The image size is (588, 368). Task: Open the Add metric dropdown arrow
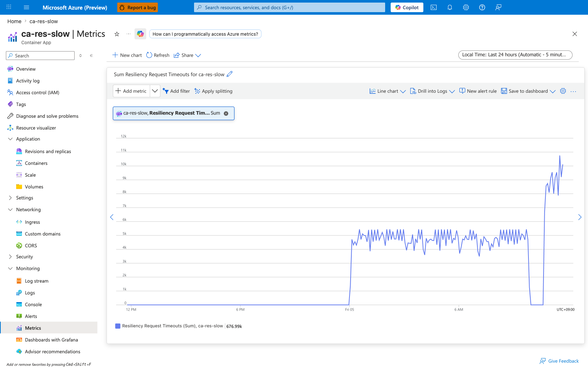155,91
